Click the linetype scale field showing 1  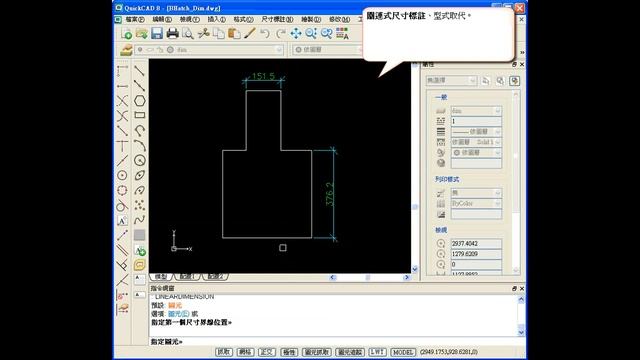click(x=476, y=121)
